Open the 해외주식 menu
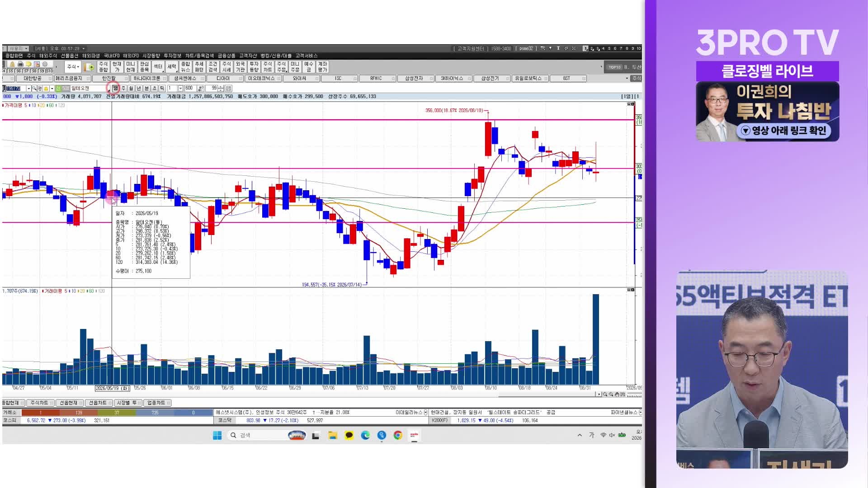 pos(48,56)
